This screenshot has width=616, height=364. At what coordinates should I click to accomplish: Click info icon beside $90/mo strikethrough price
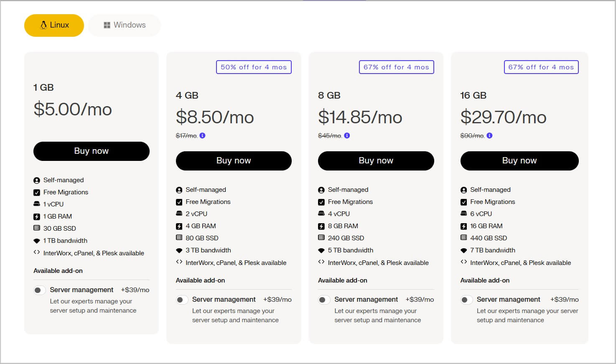point(489,135)
